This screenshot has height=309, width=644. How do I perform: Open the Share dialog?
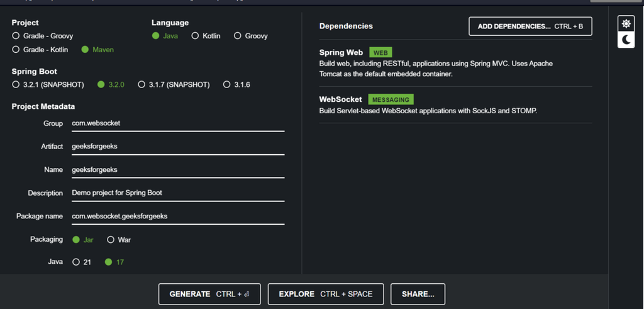tap(418, 294)
